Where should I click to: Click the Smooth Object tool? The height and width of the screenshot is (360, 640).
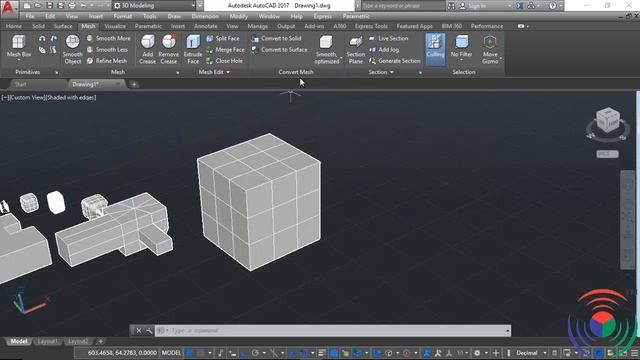tap(73, 49)
